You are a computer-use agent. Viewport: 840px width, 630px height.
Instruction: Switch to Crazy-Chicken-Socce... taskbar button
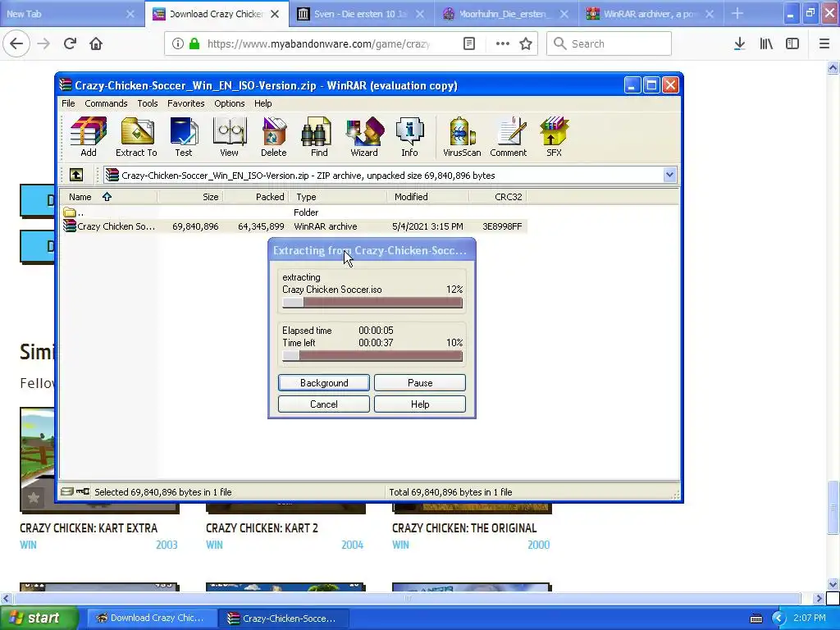point(285,618)
